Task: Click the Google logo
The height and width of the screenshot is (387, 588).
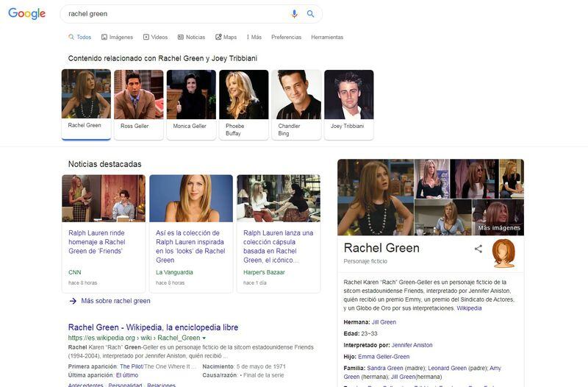Action: pos(26,13)
